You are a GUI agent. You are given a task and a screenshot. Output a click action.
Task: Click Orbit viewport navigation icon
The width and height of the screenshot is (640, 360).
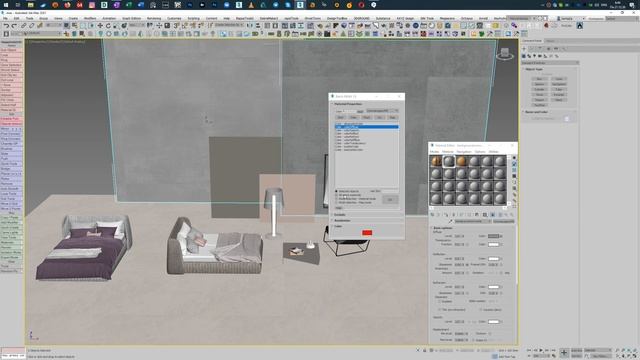point(629,356)
